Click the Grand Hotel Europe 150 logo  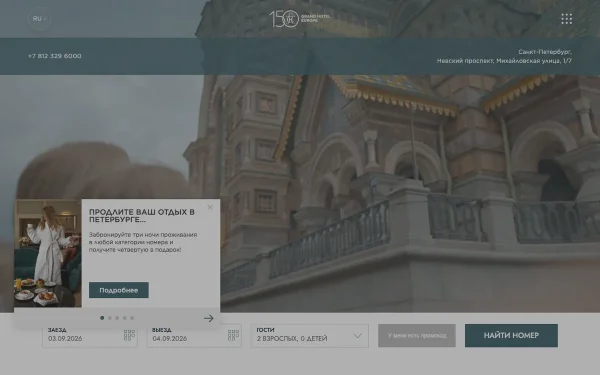point(300,18)
